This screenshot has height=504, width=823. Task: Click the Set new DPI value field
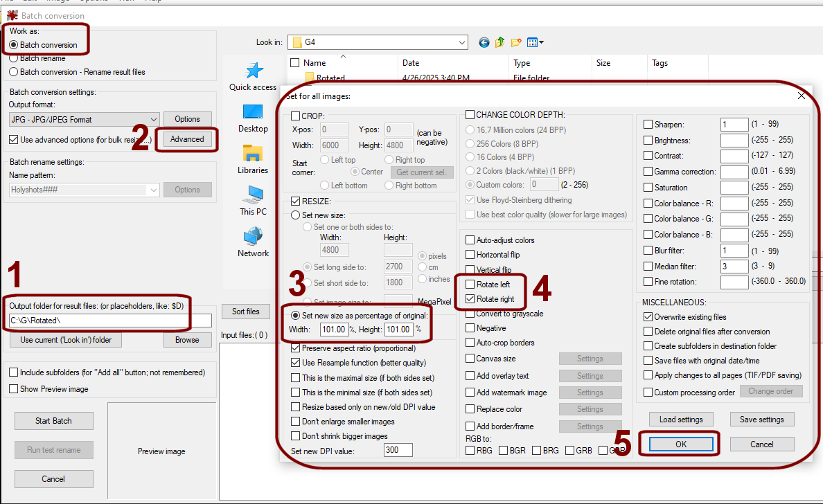[x=398, y=450]
